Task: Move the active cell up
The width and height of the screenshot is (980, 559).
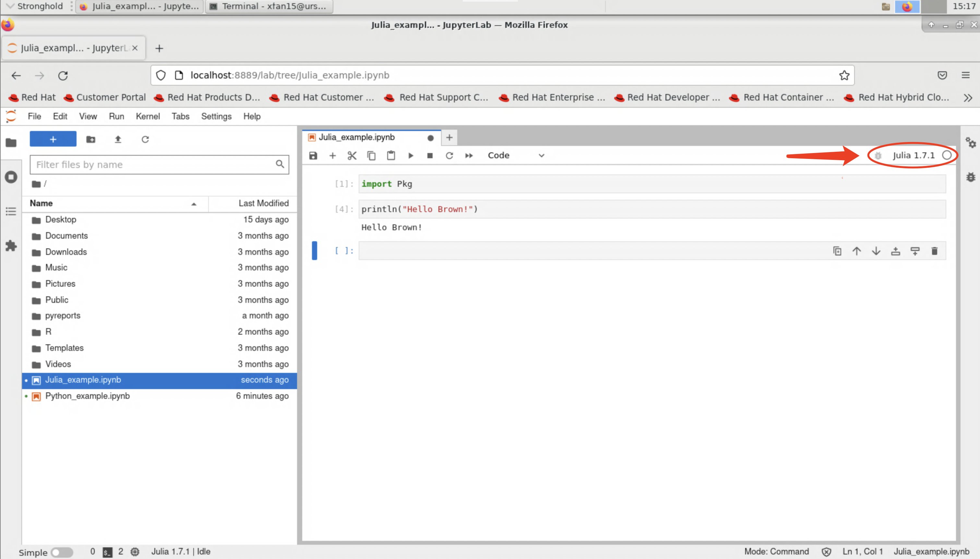Action: click(856, 251)
